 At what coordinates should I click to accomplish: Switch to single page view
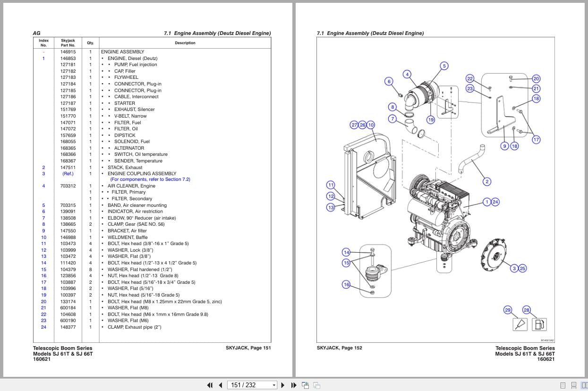pyautogui.click(x=563, y=385)
